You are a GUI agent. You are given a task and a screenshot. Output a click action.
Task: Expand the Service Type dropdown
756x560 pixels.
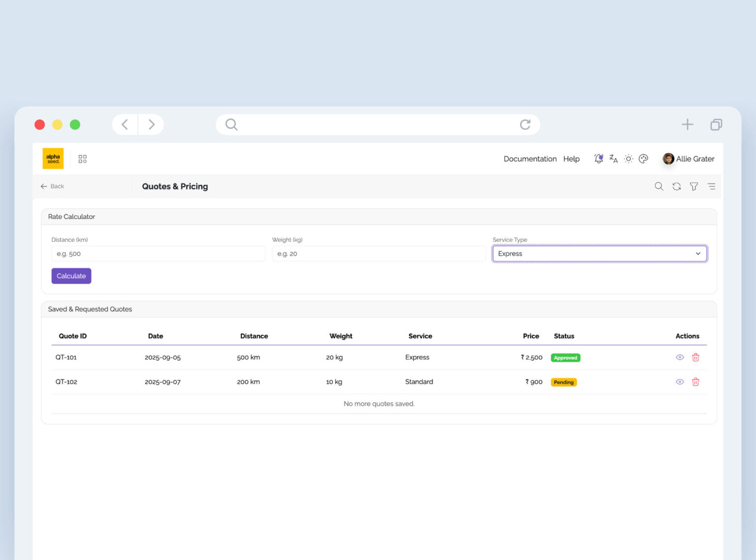(x=599, y=254)
